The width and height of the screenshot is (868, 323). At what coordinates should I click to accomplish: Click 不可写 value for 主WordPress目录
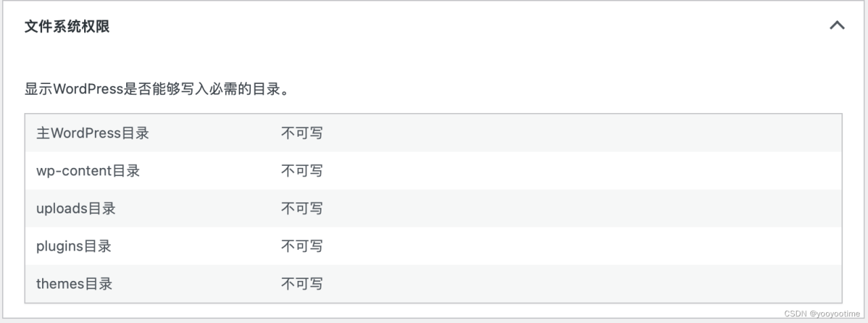coord(302,133)
